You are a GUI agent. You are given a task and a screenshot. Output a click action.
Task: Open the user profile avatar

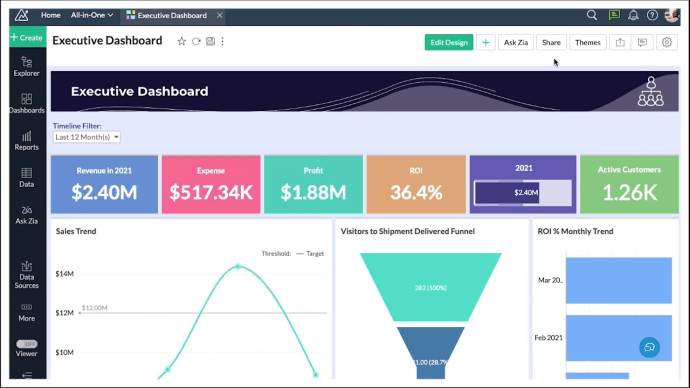pyautogui.click(x=672, y=15)
